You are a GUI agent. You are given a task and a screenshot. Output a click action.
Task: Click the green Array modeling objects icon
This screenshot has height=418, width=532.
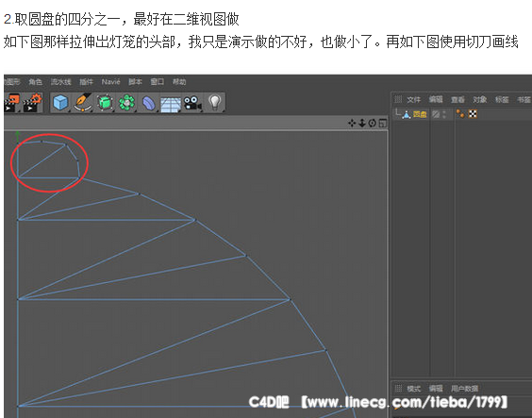click(126, 103)
